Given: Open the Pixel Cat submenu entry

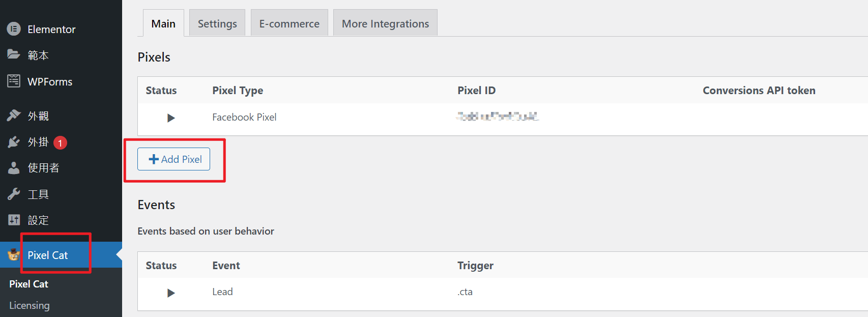Looking at the screenshot, I should coord(29,284).
